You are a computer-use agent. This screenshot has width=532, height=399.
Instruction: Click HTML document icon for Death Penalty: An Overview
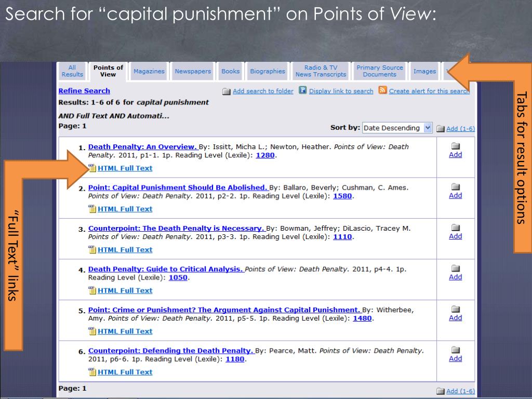tap(92, 168)
